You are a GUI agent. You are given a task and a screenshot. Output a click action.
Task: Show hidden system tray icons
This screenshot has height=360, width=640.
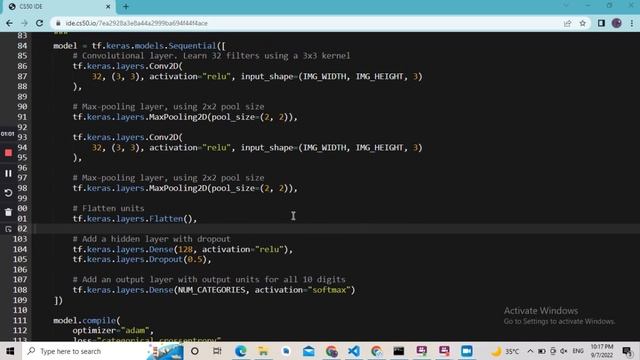(x=530, y=351)
